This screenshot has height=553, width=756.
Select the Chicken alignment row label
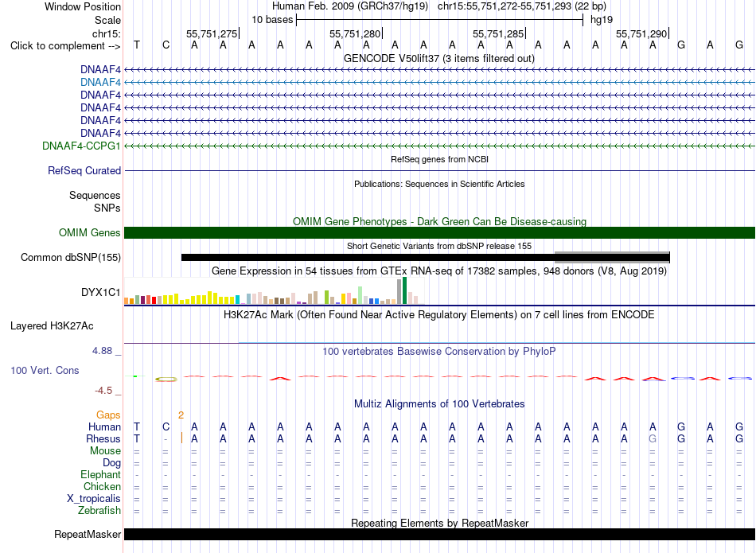102,487
